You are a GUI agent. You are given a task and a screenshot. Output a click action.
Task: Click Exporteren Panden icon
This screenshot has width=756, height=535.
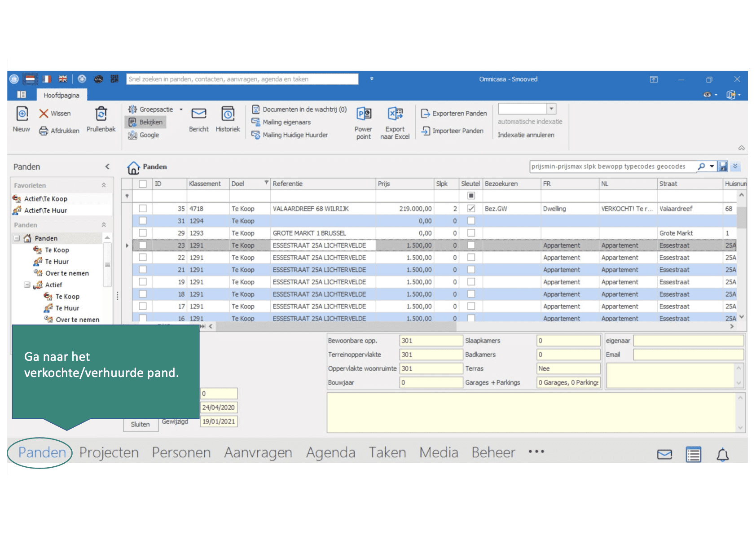(x=425, y=114)
